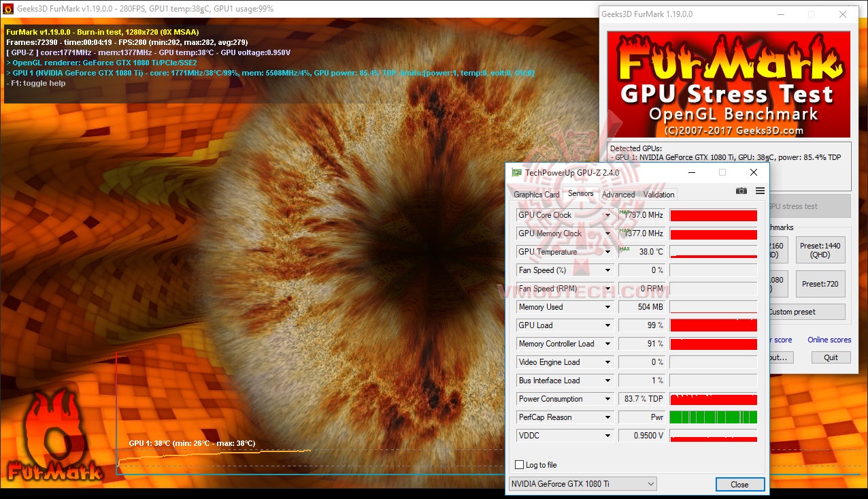The image size is (868, 499).
Task: Enable the Log to file checkbox
Action: coord(520,465)
